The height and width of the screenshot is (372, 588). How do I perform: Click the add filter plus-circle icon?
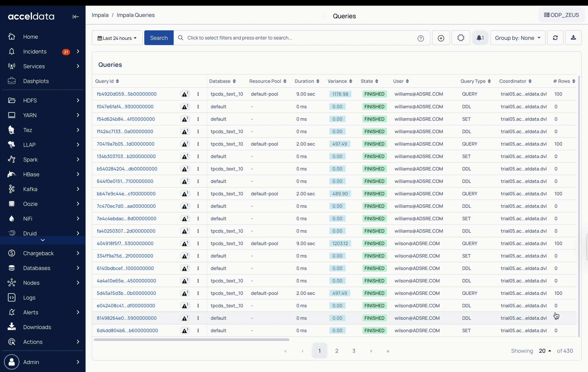(441, 38)
